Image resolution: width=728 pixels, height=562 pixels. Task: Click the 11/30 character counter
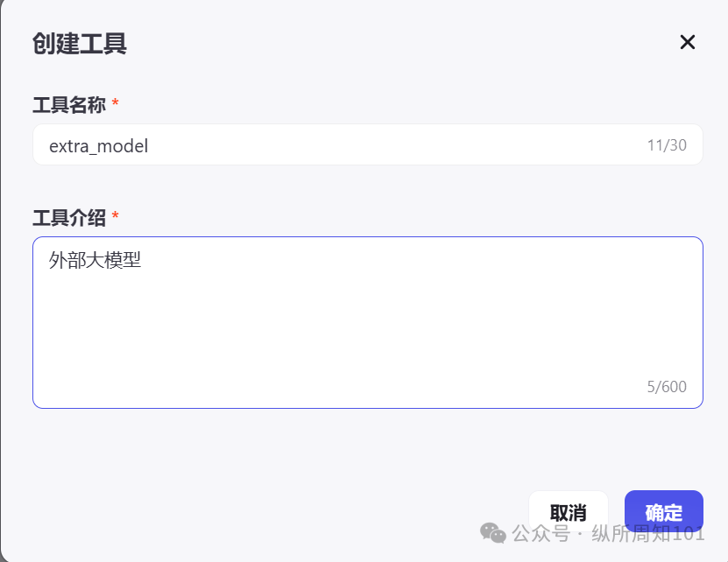click(667, 145)
